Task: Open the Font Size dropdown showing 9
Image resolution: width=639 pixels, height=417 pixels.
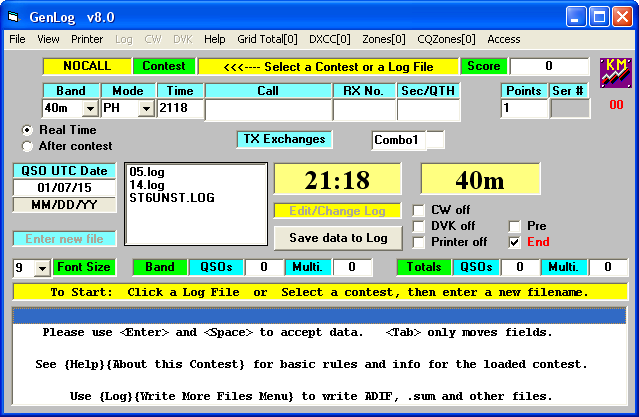Action: click(42, 268)
